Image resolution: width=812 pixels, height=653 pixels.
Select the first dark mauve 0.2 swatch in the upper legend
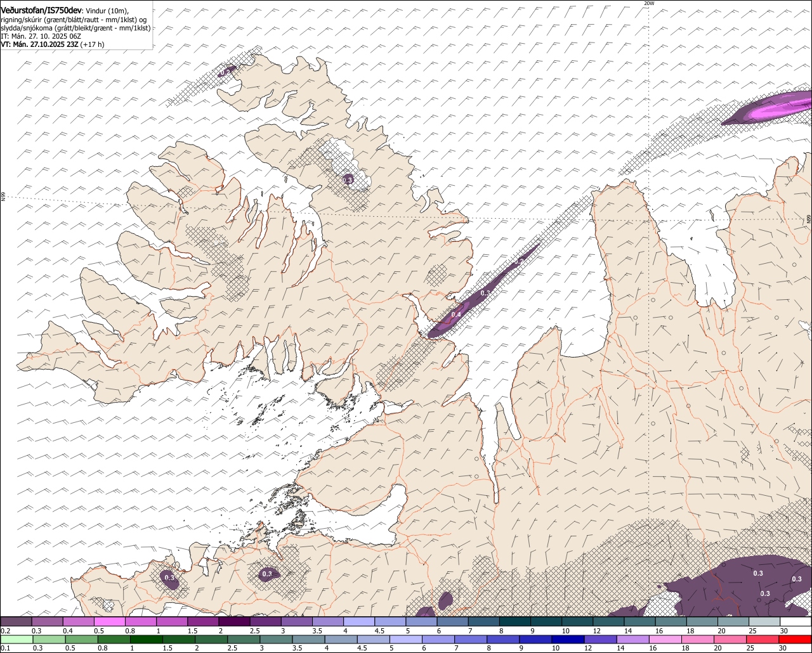16,621
